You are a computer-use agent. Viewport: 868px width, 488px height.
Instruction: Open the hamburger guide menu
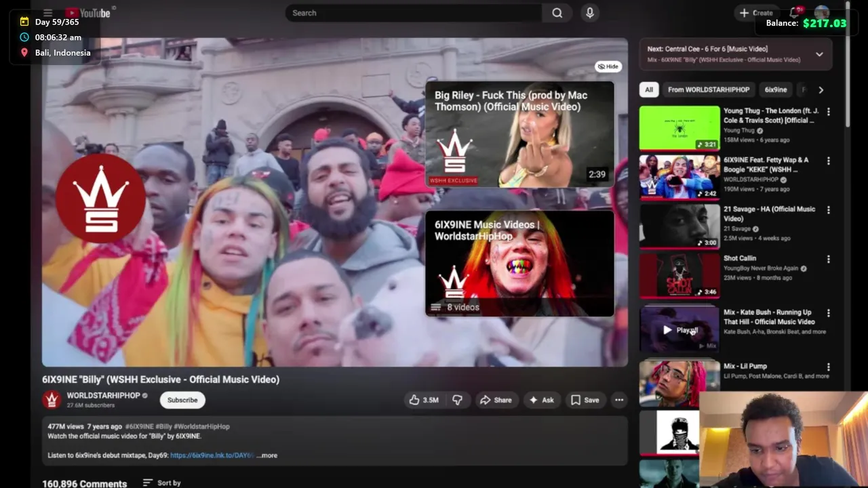(x=47, y=13)
